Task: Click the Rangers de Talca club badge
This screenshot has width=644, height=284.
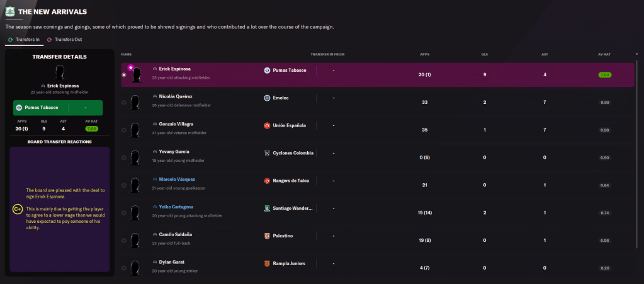Action: 267,181
